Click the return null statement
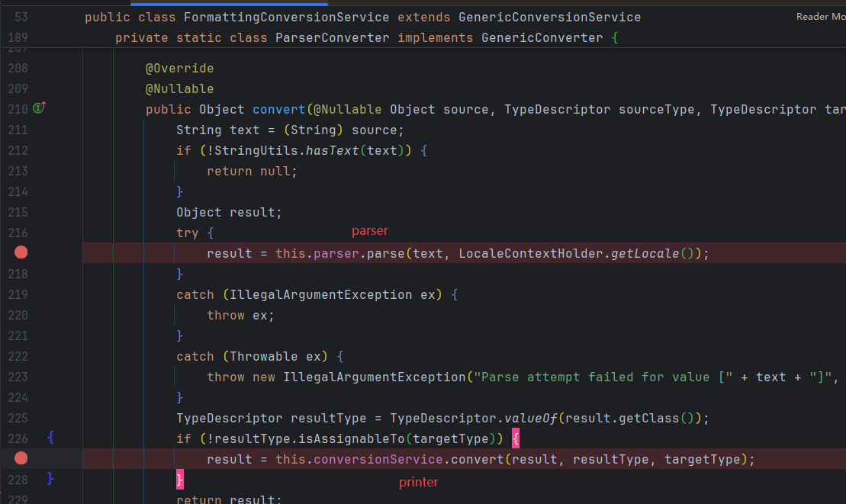846x504 pixels. pos(252,172)
